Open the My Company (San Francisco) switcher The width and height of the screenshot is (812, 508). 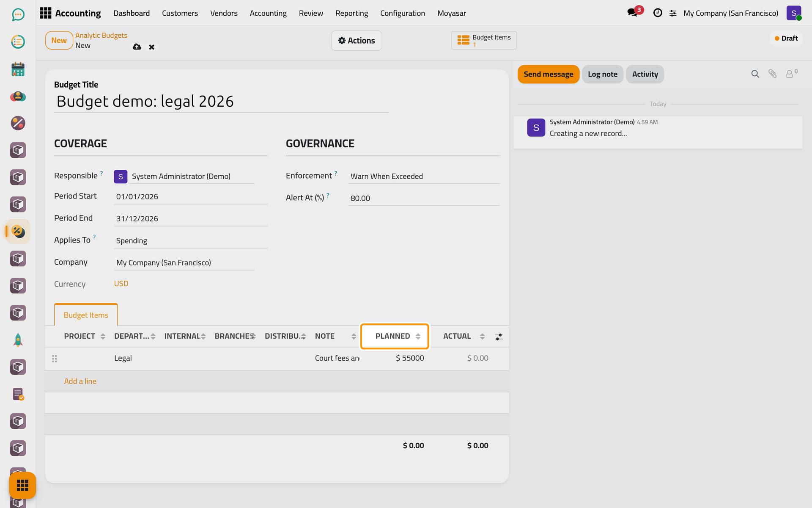730,13
